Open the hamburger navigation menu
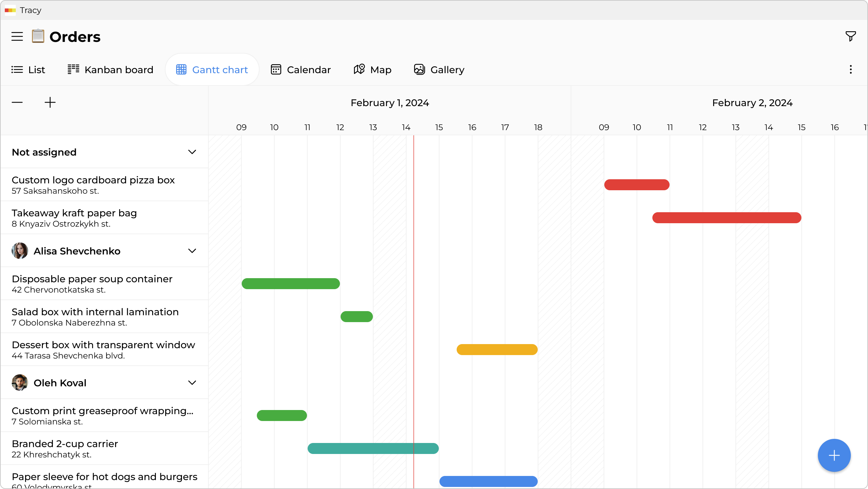Image resolution: width=868 pixels, height=489 pixels. point(17,36)
